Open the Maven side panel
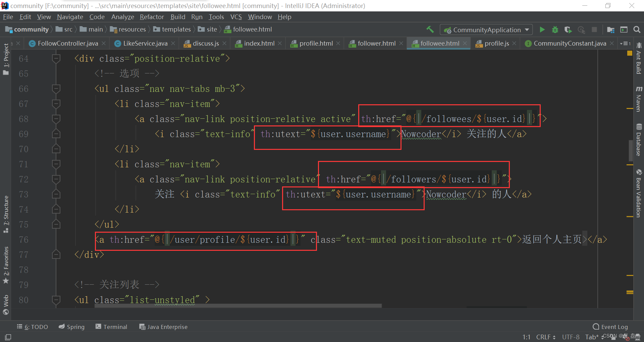Image resolution: width=644 pixels, height=342 pixels. click(639, 99)
